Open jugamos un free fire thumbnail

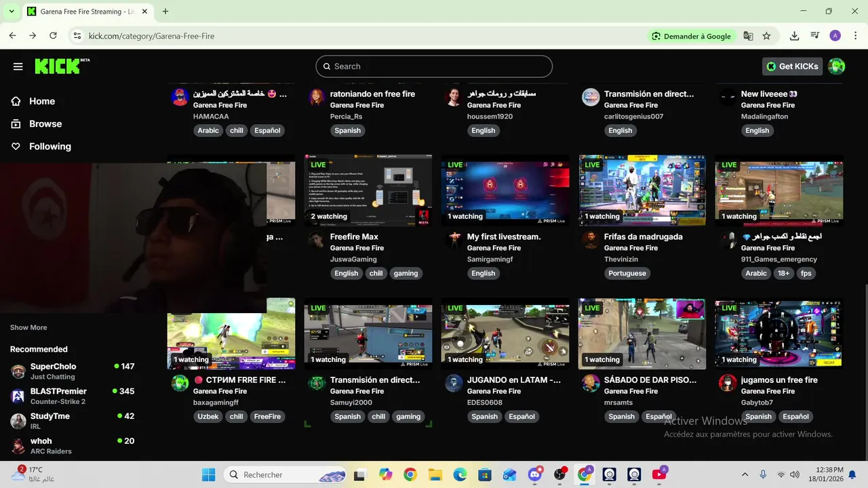[779, 333]
